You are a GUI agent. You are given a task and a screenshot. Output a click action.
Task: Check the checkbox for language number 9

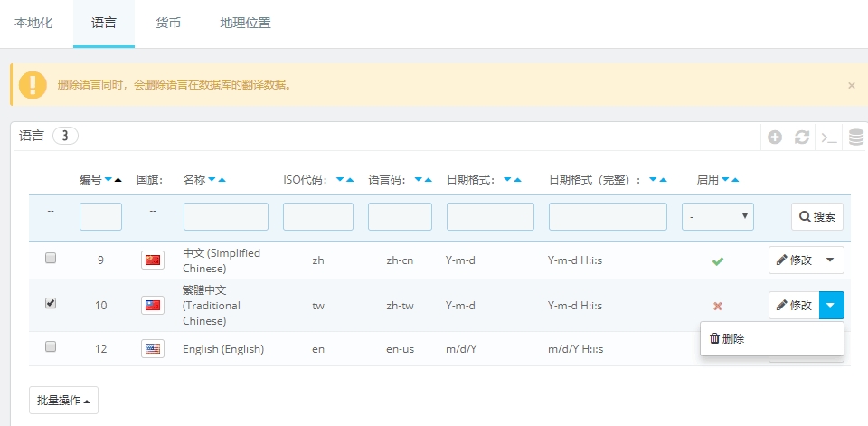[x=51, y=258]
